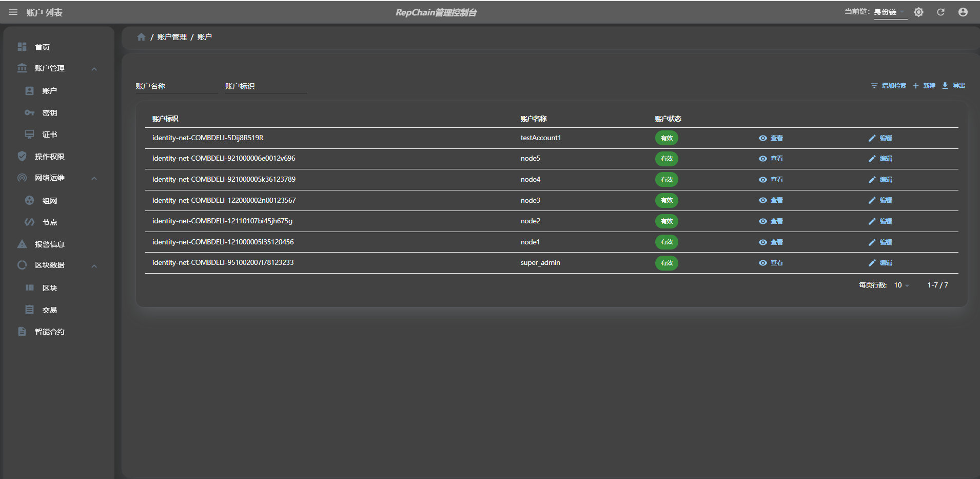Click the eye view icon for testAccount1

(x=763, y=138)
